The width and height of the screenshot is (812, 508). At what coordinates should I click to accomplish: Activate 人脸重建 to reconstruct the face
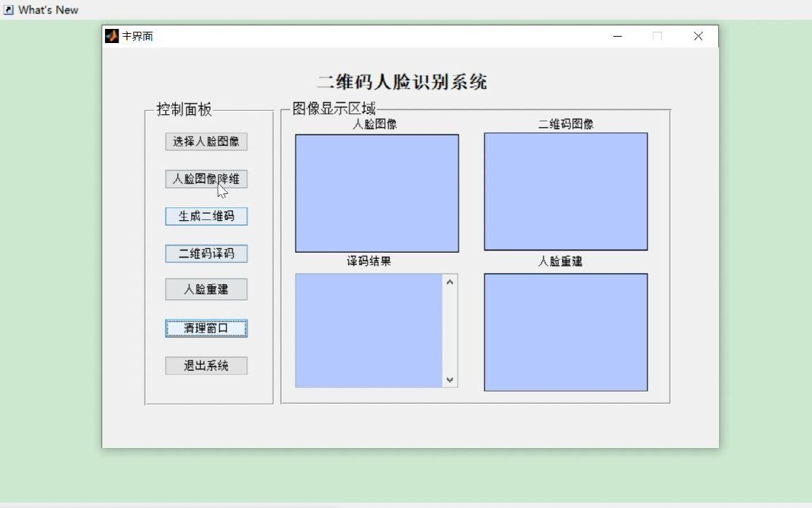[206, 289]
